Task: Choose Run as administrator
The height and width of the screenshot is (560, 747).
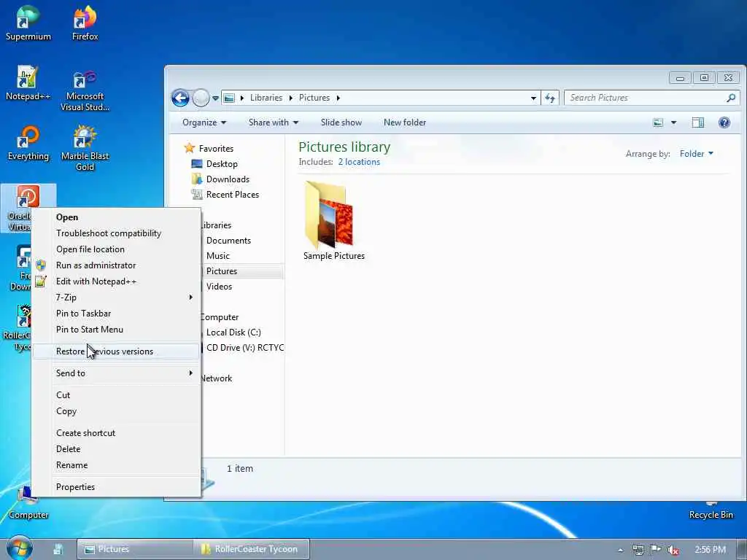Action: tap(116, 265)
